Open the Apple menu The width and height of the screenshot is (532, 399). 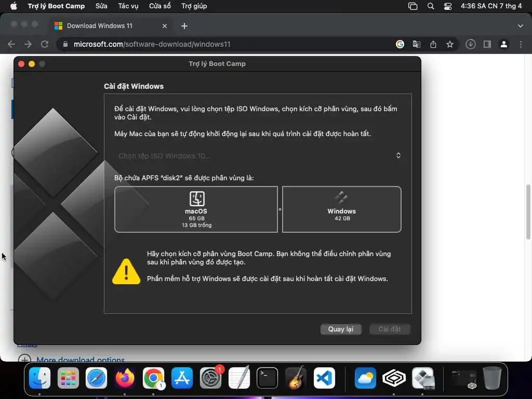coord(14,6)
